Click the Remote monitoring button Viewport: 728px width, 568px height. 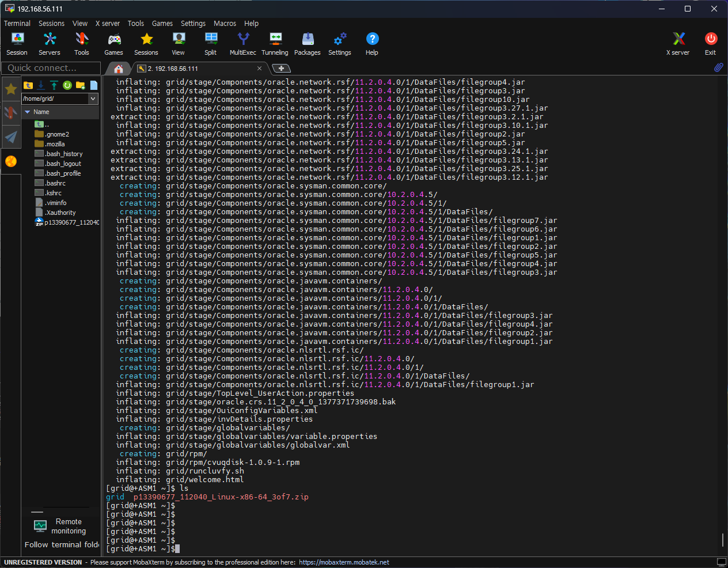click(60, 526)
